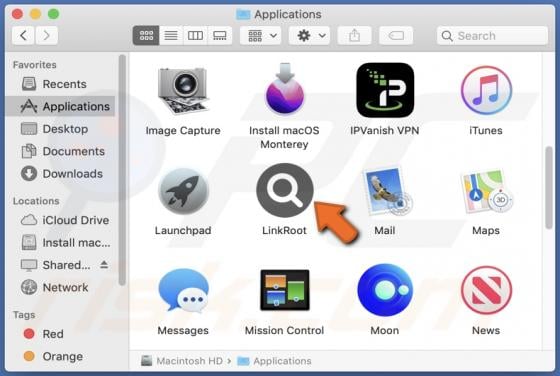Filter by the Orange tag

pos(61,356)
